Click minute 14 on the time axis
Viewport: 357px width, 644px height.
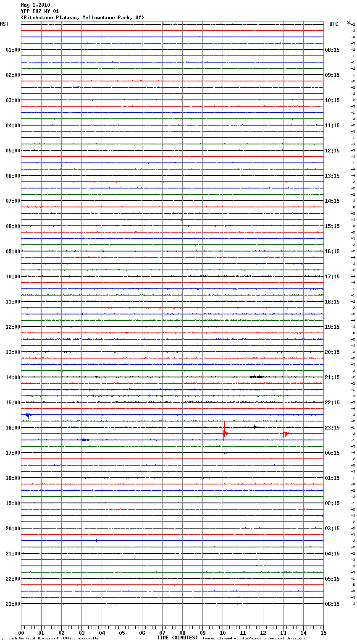click(x=303, y=633)
